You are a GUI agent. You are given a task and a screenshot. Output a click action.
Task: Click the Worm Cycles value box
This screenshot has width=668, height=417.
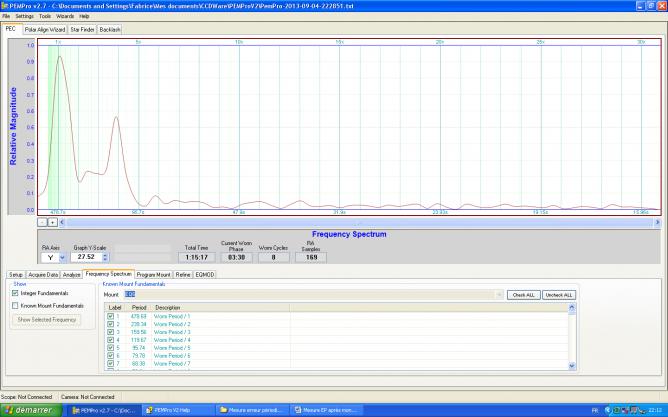click(274, 257)
